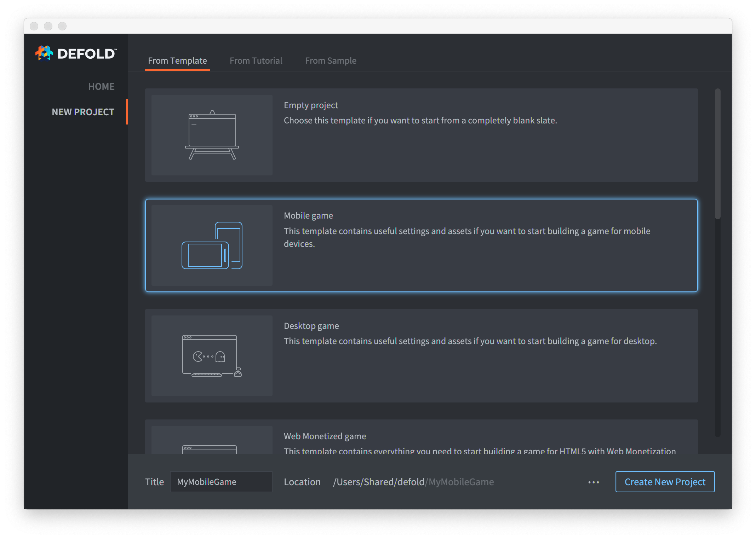Open the From Tutorial tab
This screenshot has width=756, height=539.
(x=256, y=60)
